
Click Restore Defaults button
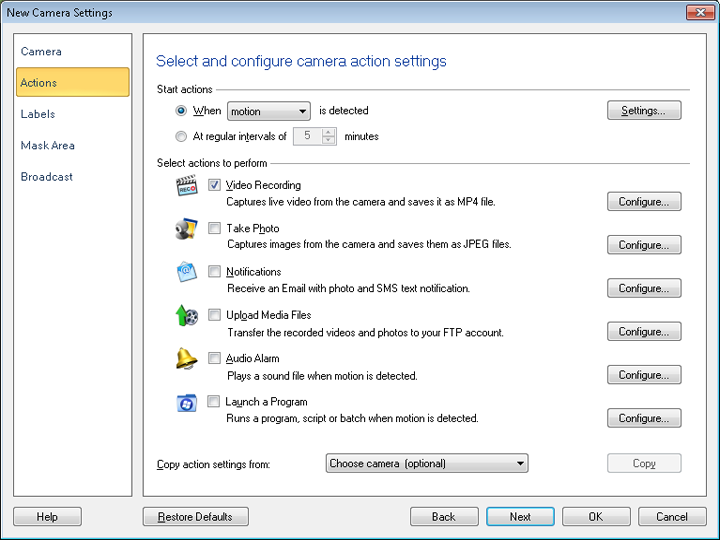click(195, 517)
